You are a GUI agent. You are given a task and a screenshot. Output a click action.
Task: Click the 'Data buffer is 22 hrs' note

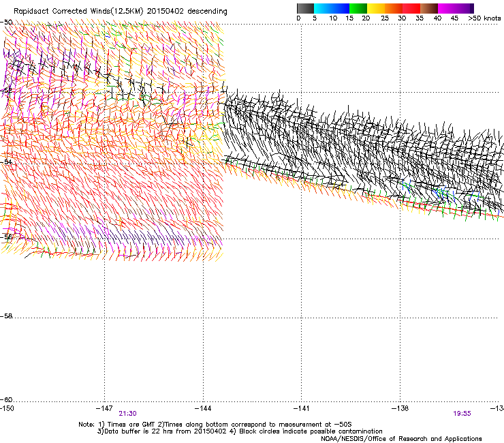click(x=137, y=431)
